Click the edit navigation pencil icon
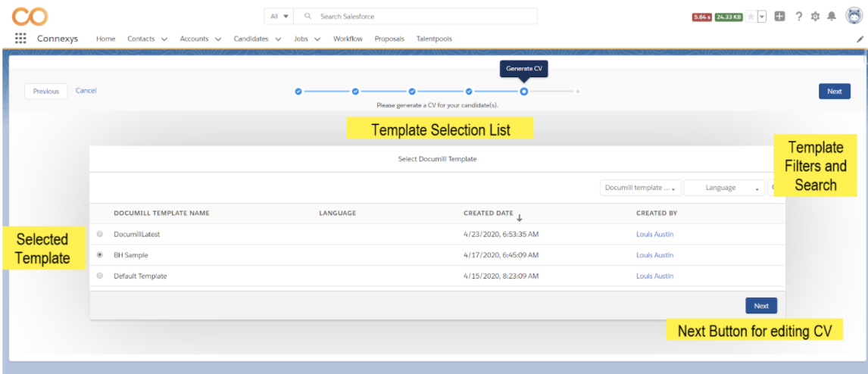Image resolution: width=868 pixels, height=374 pixels. point(860,39)
